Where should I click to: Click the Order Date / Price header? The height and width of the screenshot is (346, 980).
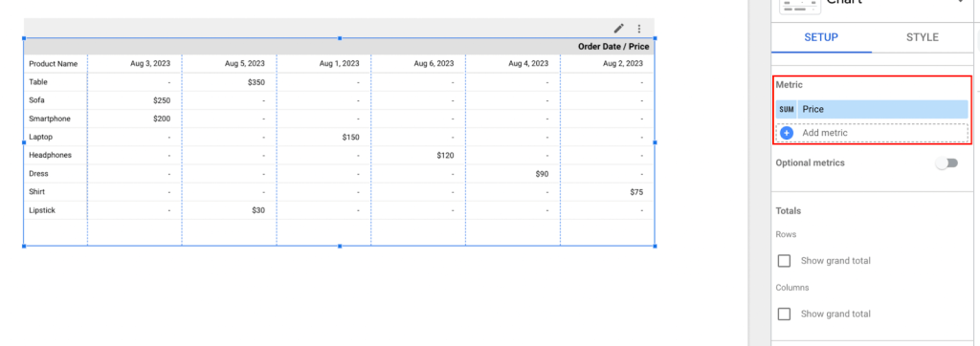coord(613,46)
